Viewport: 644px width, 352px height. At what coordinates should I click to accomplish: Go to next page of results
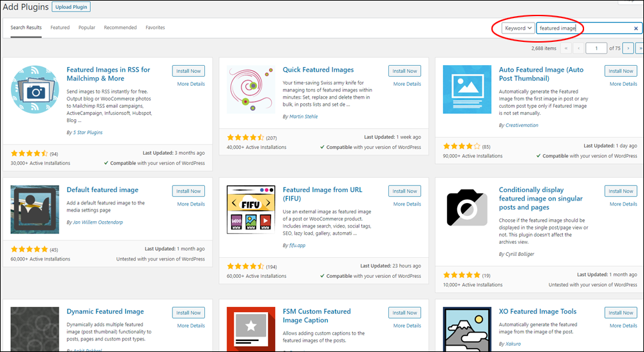coord(628,48)
